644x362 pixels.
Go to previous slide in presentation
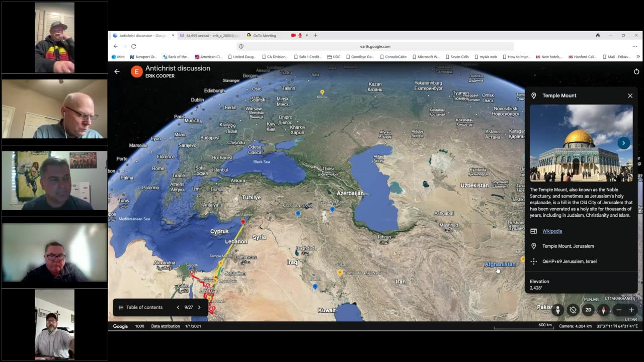(178, 307)
